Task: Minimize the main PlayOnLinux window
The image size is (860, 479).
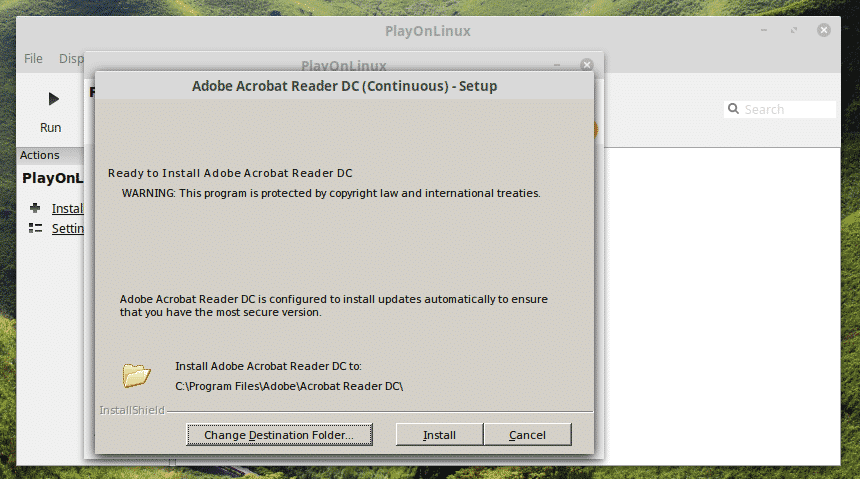Action: click(763, 31)
